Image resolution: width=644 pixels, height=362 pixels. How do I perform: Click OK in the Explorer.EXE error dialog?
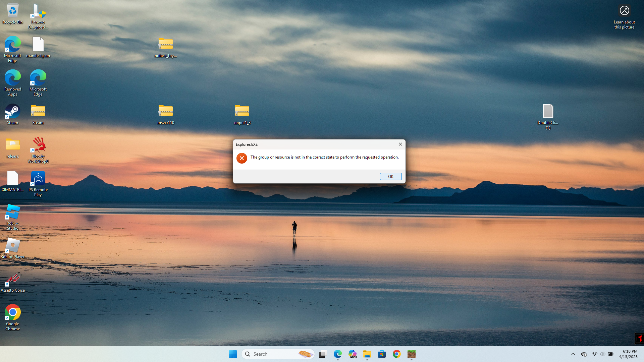[390, 177]
